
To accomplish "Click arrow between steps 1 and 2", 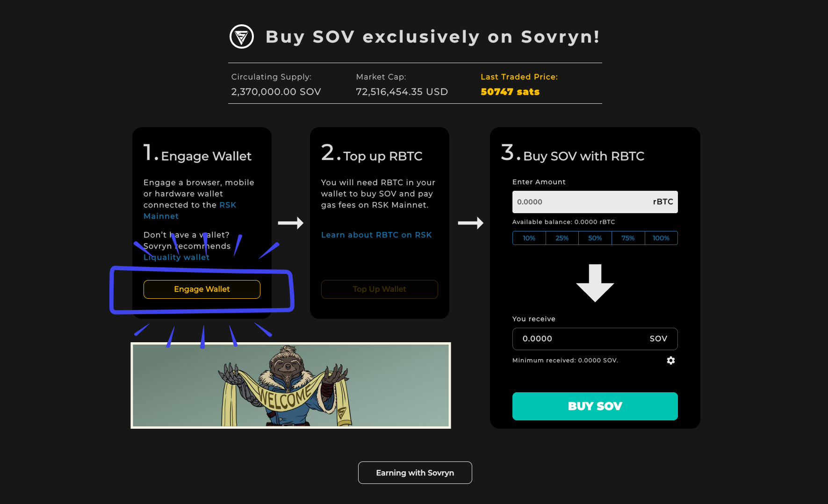I will click(x=291, y=223).
